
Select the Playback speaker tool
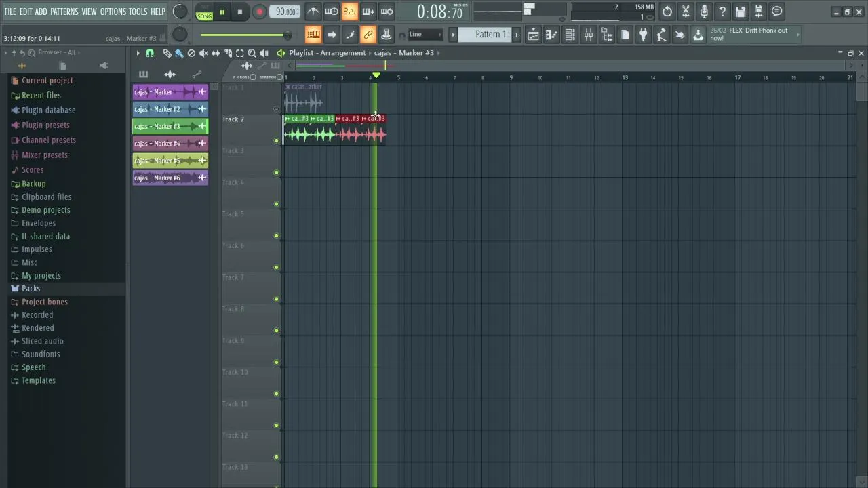pos(264,53)
